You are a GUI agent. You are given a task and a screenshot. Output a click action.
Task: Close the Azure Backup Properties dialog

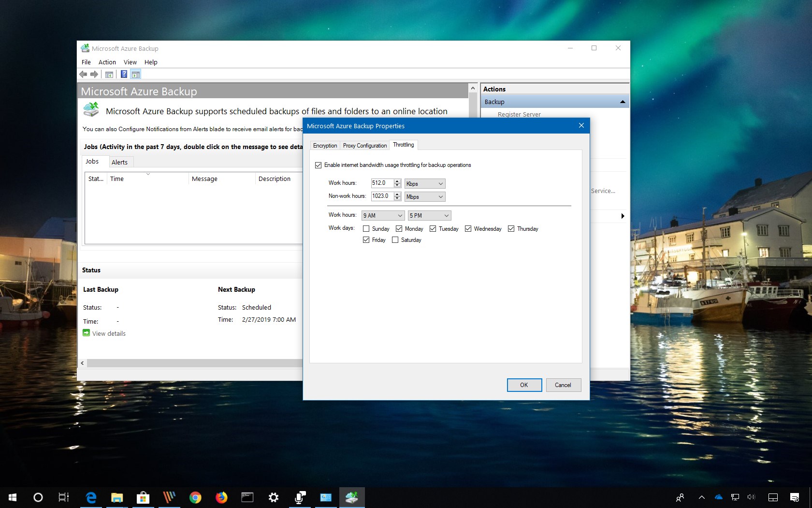(581, 126)
